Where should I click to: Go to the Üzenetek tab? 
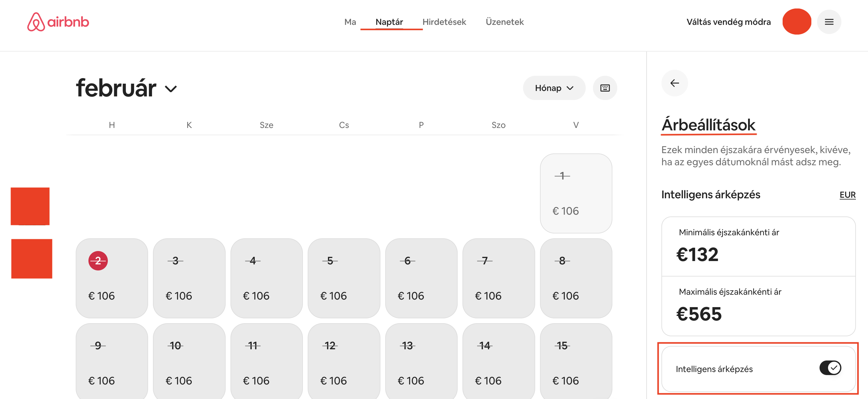pos(505,22)
